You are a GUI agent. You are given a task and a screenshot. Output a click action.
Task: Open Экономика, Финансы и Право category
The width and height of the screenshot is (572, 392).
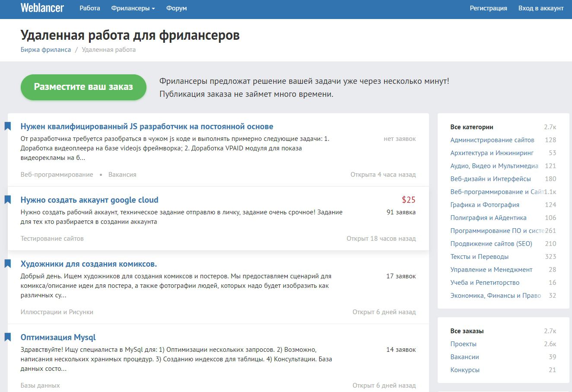coord(496,296)
